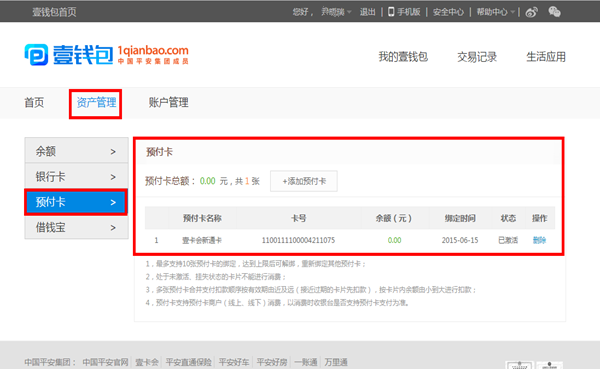The width and height of the screenshot is (600, 369).
Task: Switch to the 账户管理 tab
Action: [168, 103]
